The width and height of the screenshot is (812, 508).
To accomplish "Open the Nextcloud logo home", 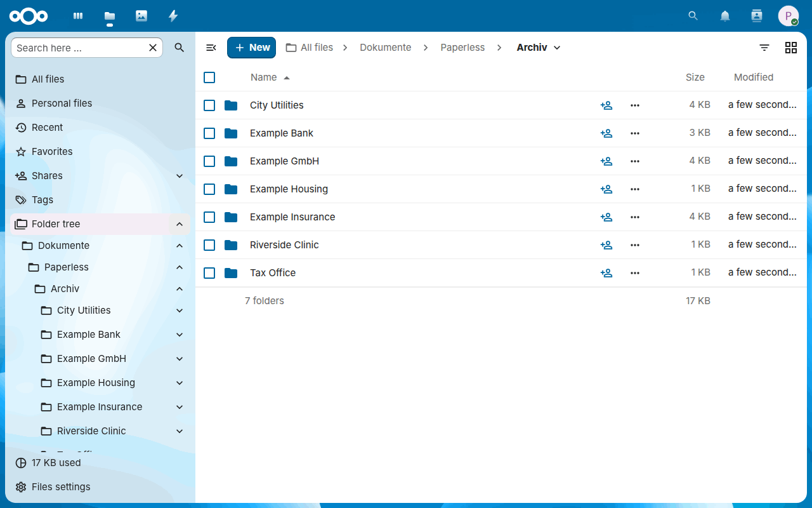I will pyautogui.click(x=29, y=16).
